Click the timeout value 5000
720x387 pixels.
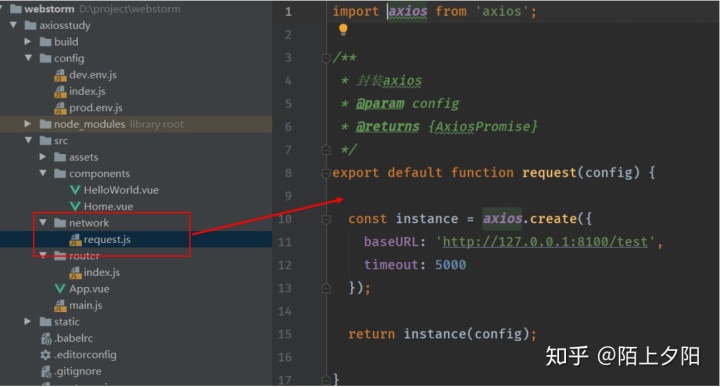click(x=450, y=265)
